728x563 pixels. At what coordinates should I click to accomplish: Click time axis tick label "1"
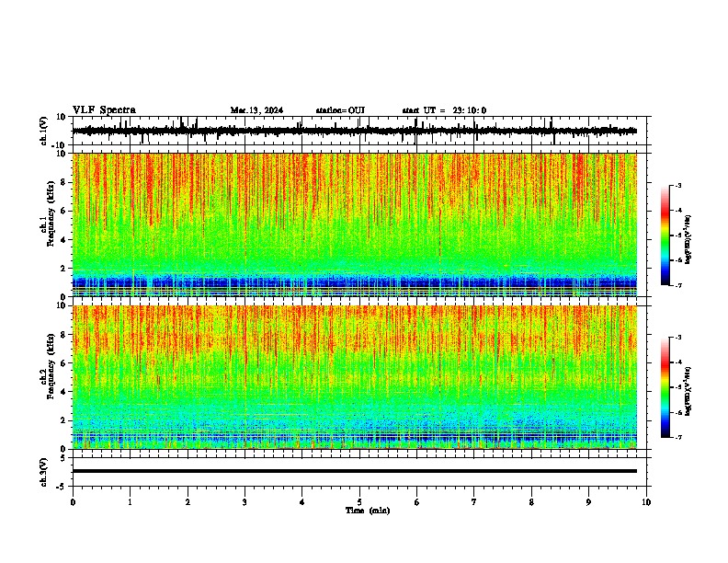pos(130,502)
